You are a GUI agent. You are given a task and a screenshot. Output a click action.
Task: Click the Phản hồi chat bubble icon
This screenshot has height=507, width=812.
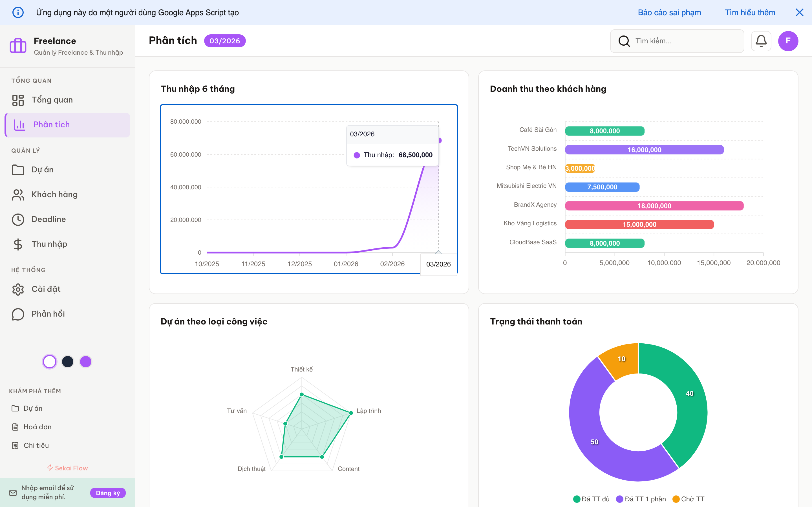18,314
